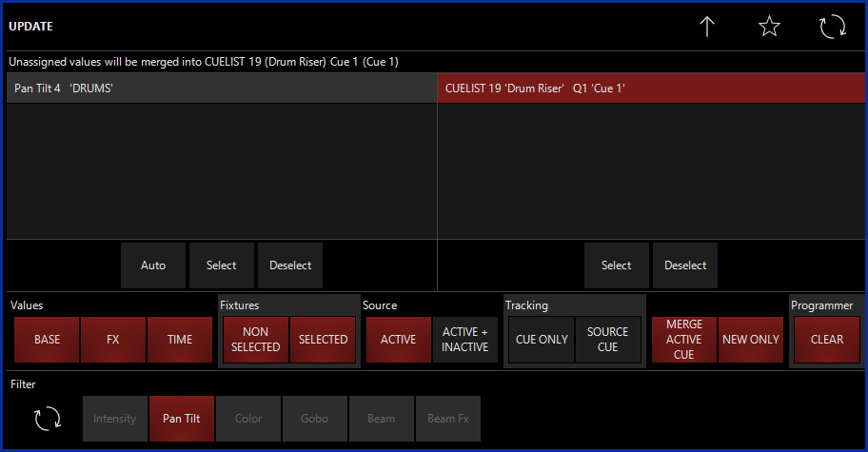
Task: Choose ACTIVE + INACTIVE source
Action: click(x=465, y=340)
